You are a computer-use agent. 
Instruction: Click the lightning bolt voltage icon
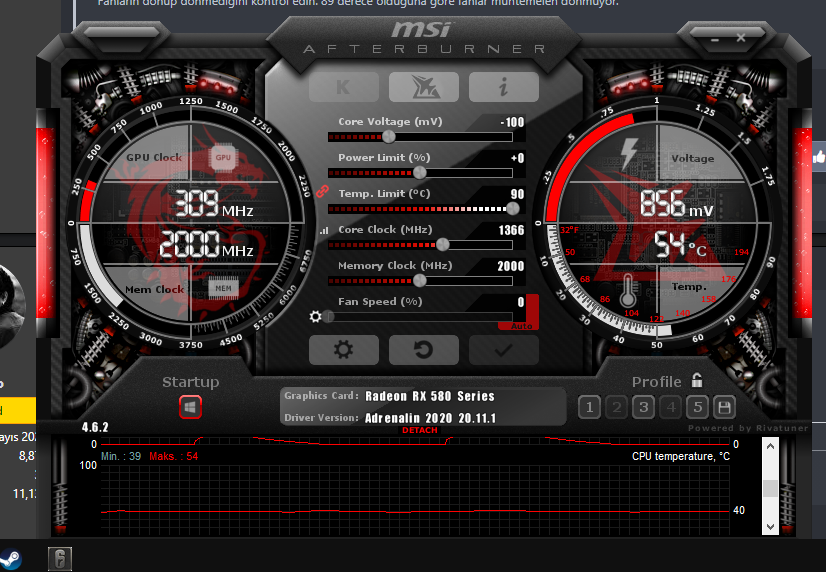629,153
